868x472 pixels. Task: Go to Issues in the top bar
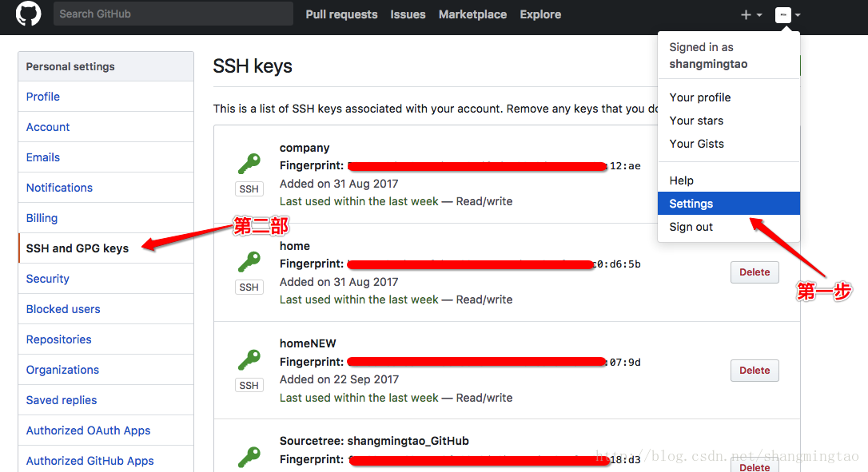408,14
